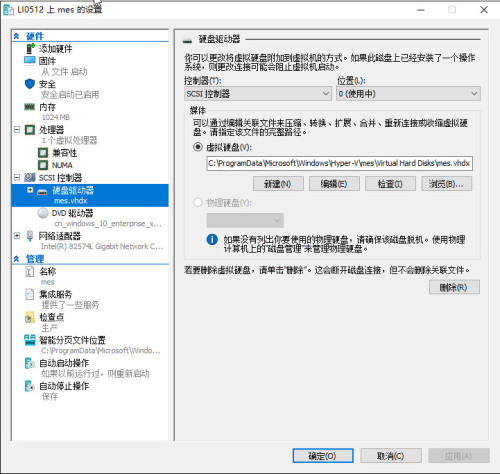Click the blue info icon about physical disks
Image resolution: width=500 pixels, height=474 pixels.
point(212,239)
